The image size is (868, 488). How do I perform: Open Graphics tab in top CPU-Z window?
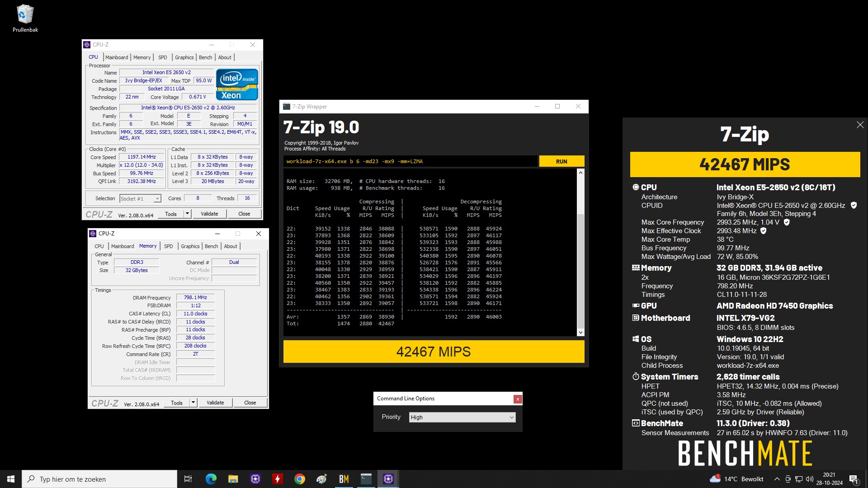[184, 57]
